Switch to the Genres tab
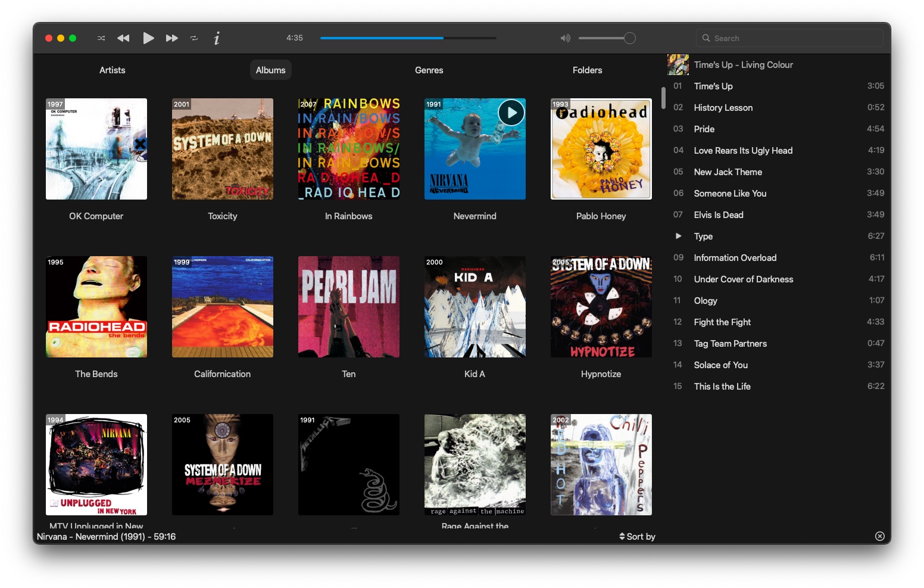 429,70
